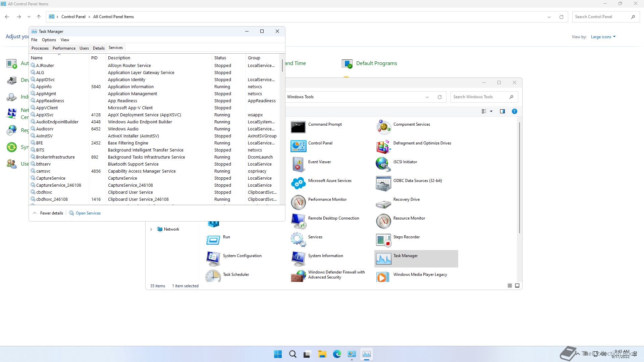The height and width of the screenshot is (362, 644).
Task: Go back in Control Panel
Action: tap(7, 17)
